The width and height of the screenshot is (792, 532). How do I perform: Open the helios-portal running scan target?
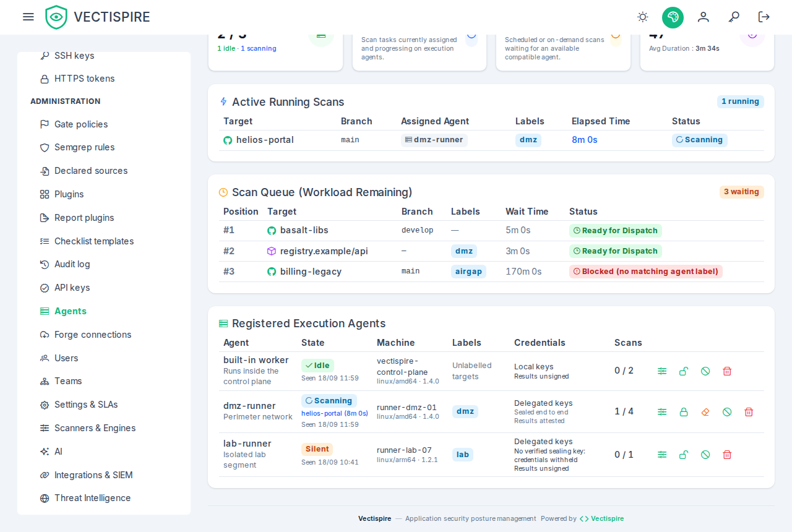click(x=265, y=140)
